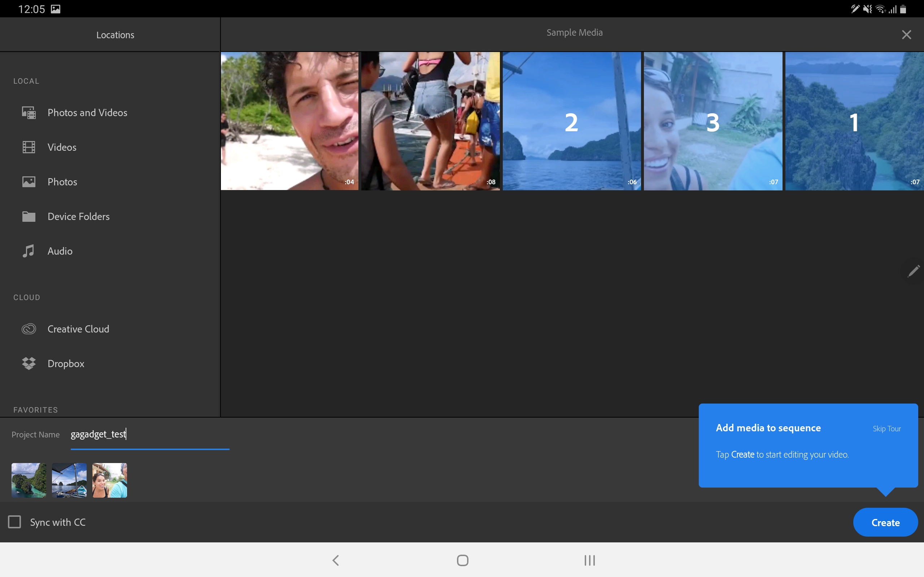924x577 pixels.
Task: Tap the Audio music note icon
Action: coord(29,251)
